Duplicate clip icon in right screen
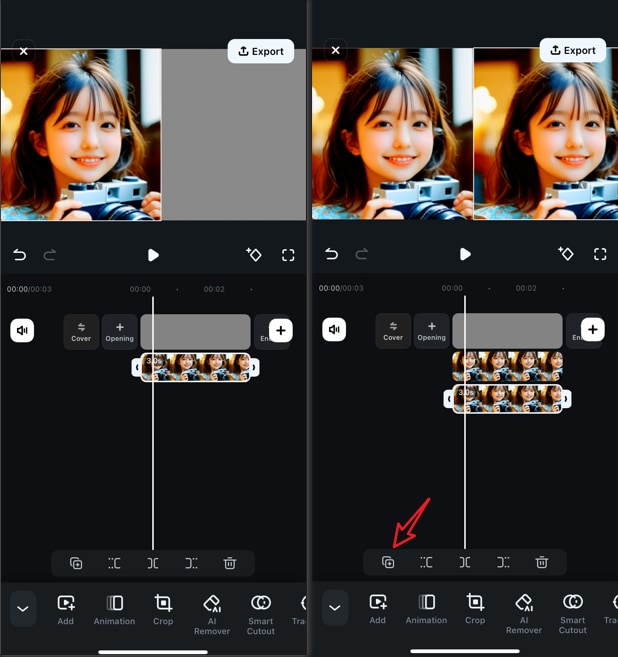Viewport: 618px width, 657px height. point(388,562)
